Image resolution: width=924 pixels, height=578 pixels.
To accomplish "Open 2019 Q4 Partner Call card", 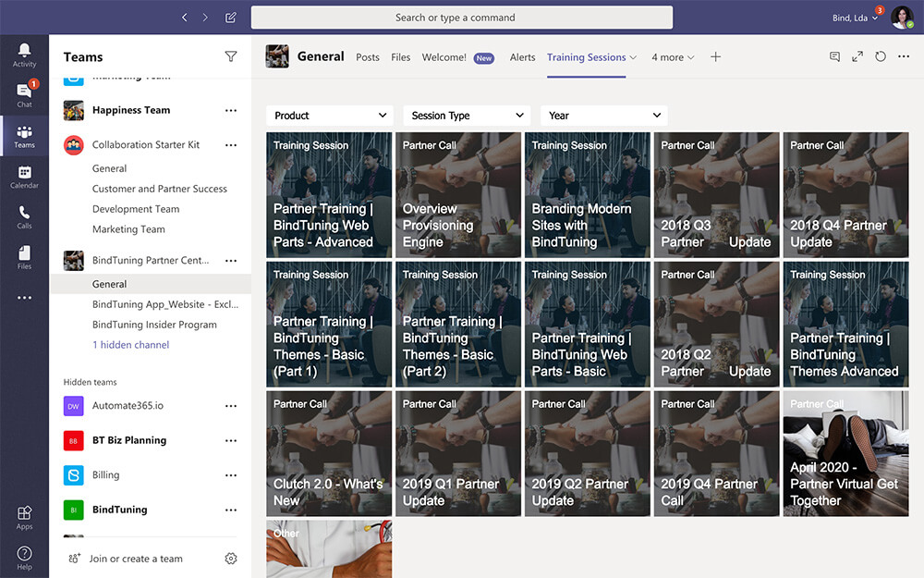I will coord(717,453).
